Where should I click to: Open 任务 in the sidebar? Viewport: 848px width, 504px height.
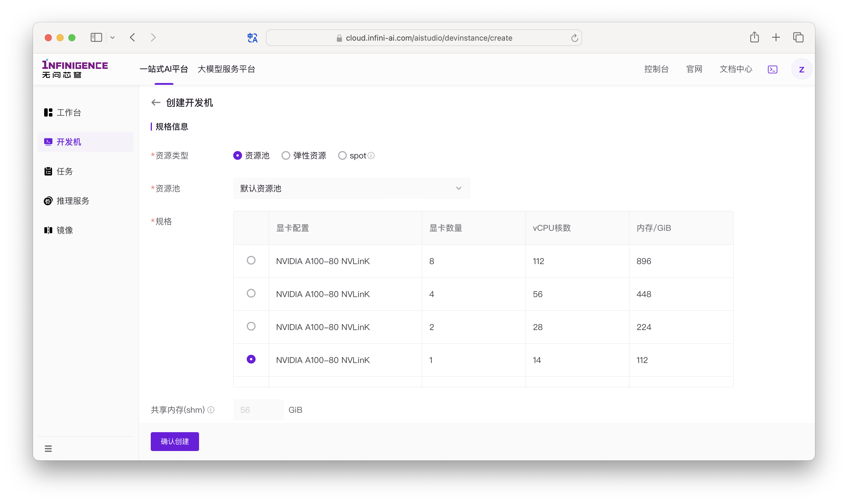[x=86, y=172]
